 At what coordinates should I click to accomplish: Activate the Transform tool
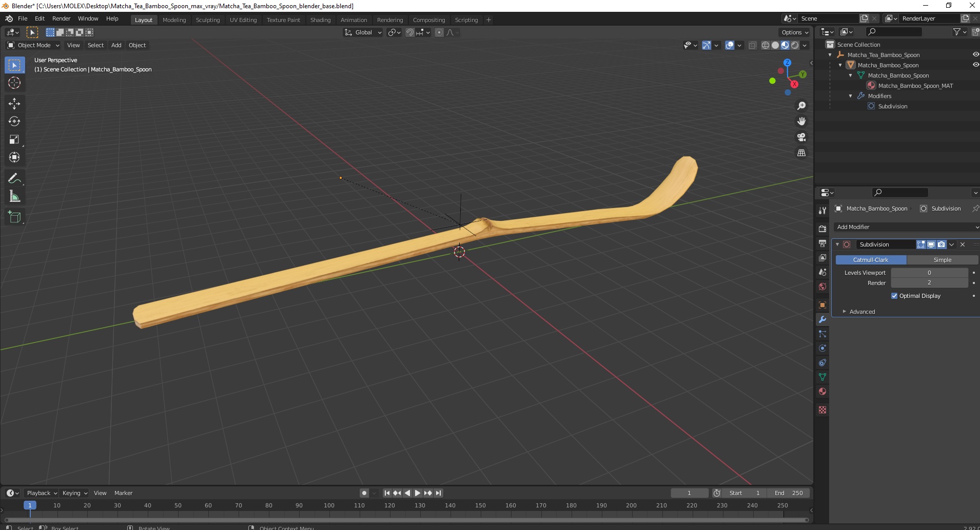point(14,158)
